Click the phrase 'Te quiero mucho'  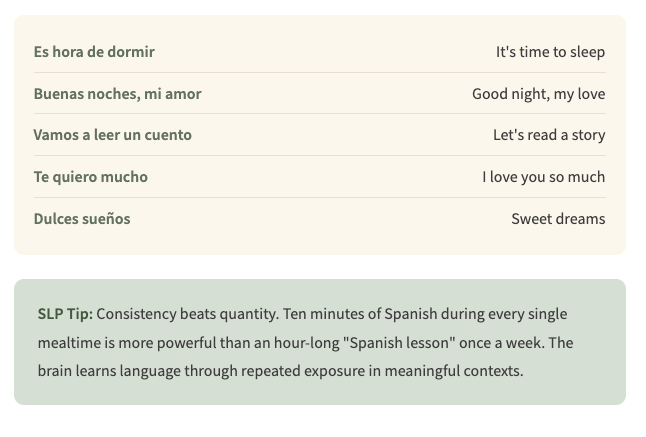click(x=90, y=177)
